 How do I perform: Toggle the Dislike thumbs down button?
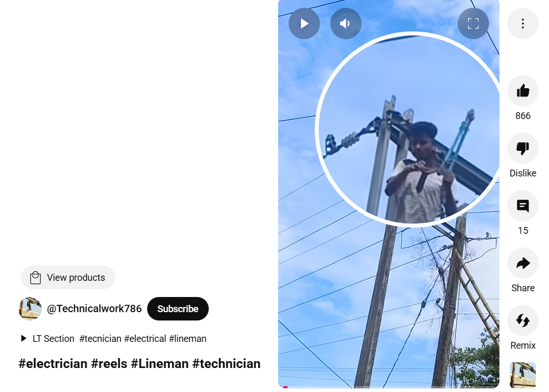523,148
